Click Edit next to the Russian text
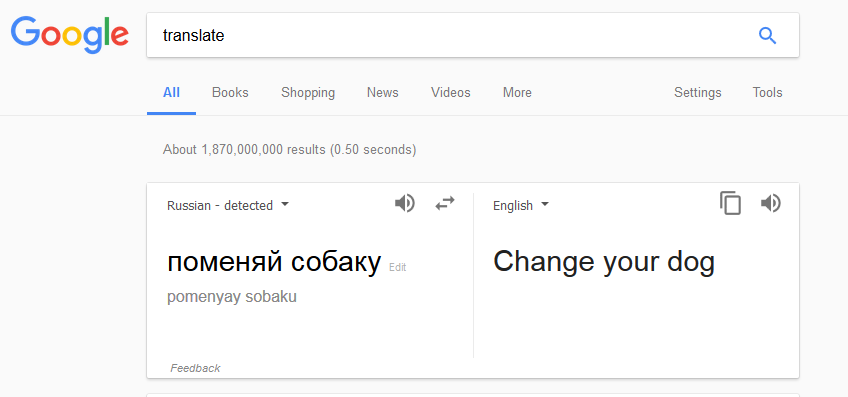This screenshot has width=848, height=397. (398, 267)
